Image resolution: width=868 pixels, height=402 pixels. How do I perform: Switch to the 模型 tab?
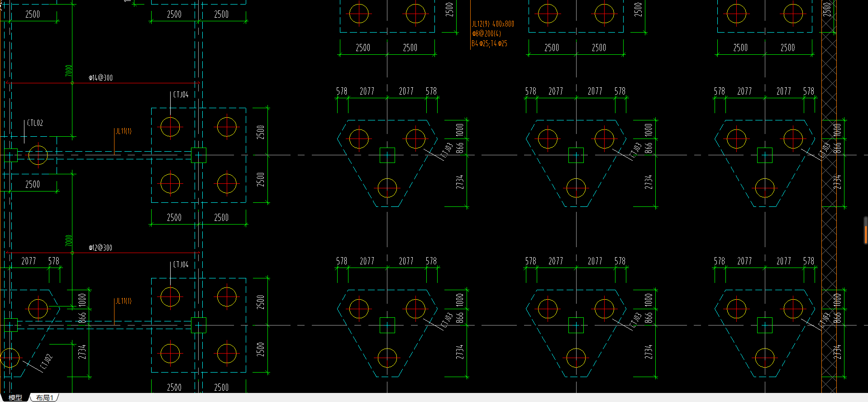(15, 397)
